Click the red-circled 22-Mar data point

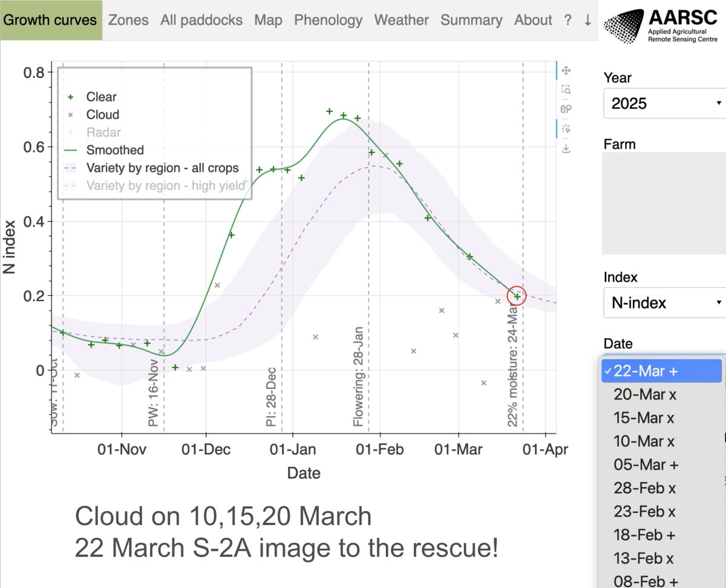[517, 296]
